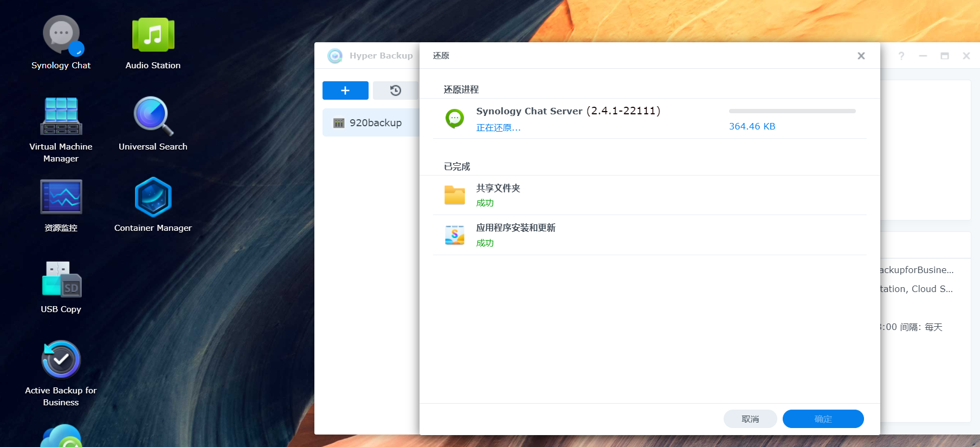Open the backup version history clock icon

tap(396, 90)
